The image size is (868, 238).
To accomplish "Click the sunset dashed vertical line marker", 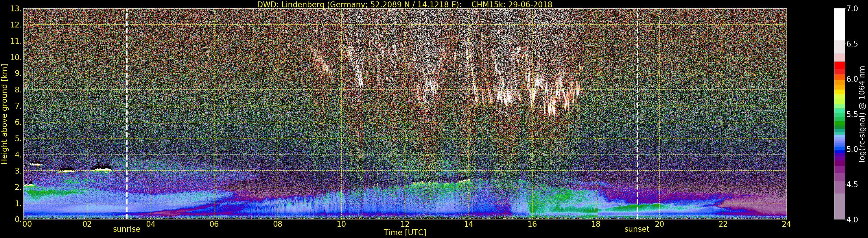I will (637, 114).
